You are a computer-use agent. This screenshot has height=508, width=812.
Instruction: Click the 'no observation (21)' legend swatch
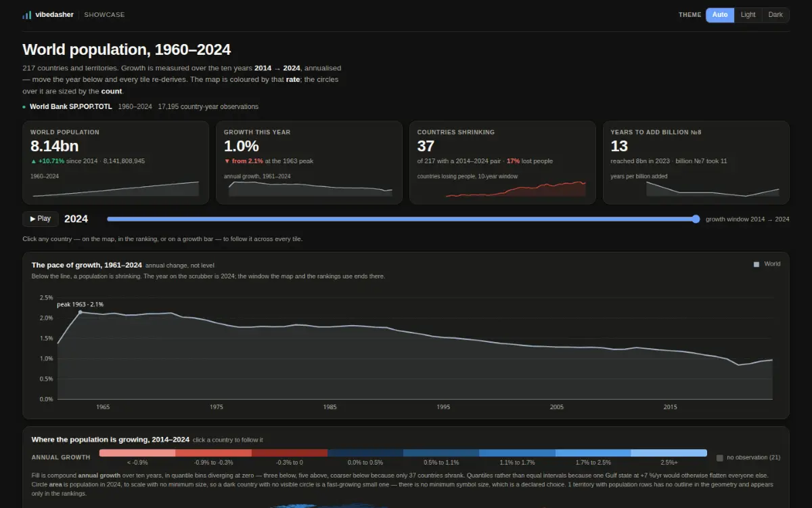coord(720,458)
